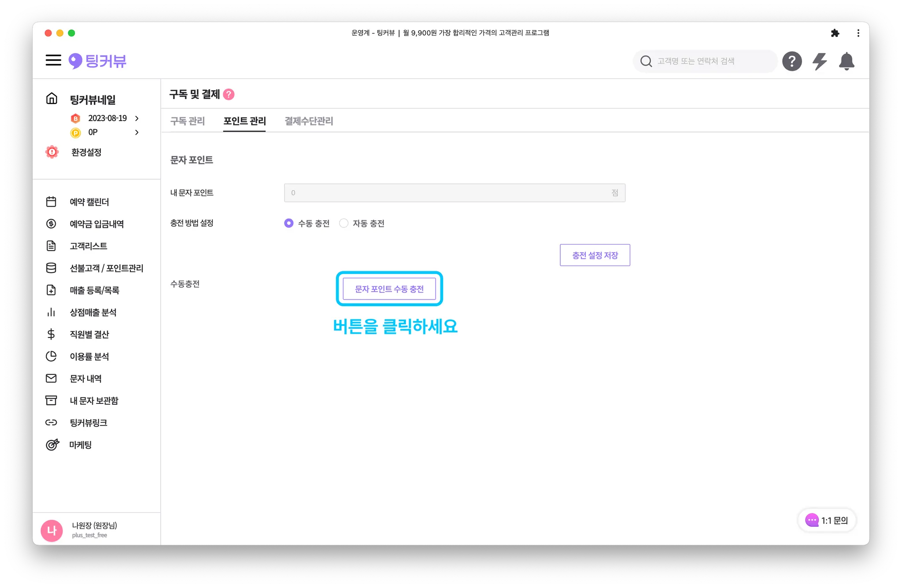Screen dimensions: 902x588
Task: Open the notifications bell icon
Action: [846, 61]
